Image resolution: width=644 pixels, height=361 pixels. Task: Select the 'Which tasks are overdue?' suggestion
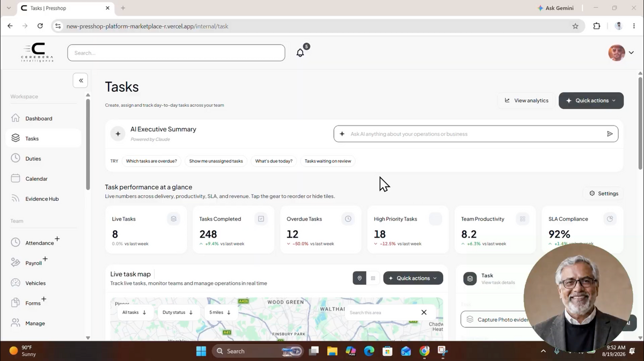[151, 161]
